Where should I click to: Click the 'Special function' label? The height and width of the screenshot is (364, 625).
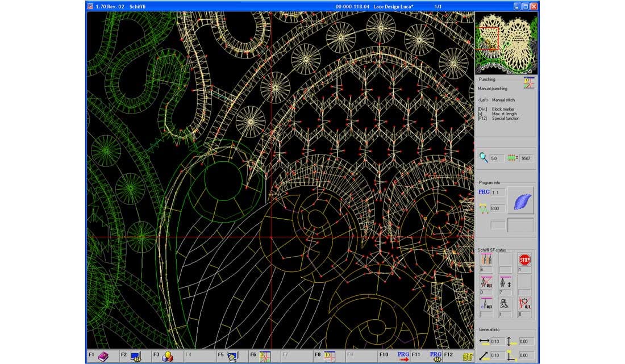(x=506, y=119)
